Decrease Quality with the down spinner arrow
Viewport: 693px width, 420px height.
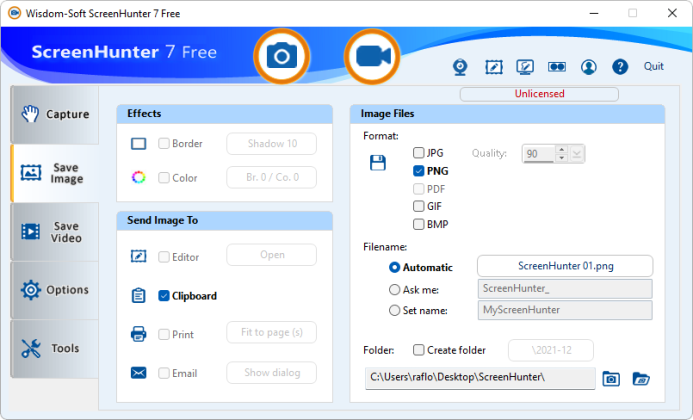561,158
